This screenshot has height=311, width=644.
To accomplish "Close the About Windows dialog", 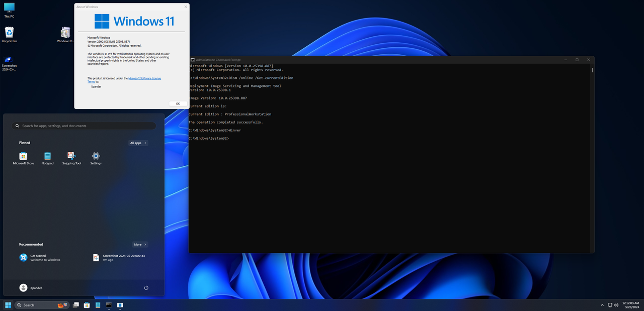I will 186,7.
